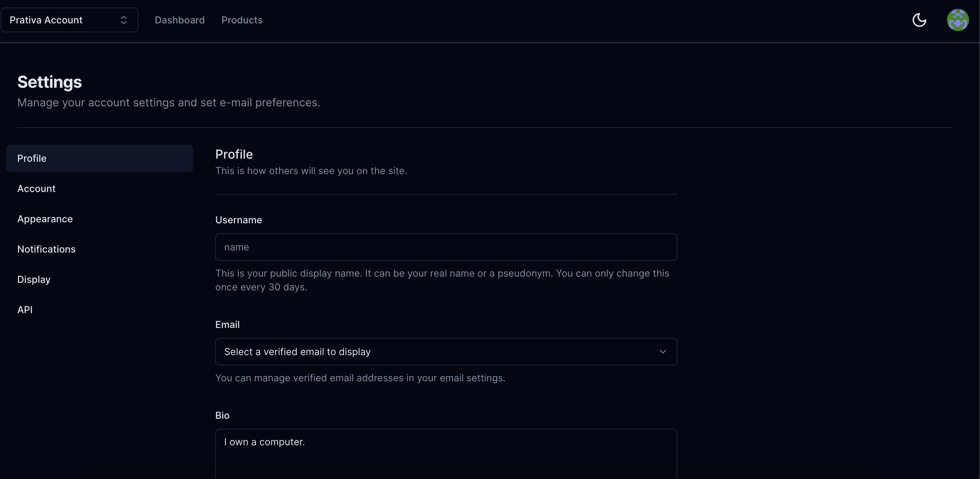The height and width of the screenshot is (479, 980).
Task: Click inside the Bio text area
Action: coord(446,455)
